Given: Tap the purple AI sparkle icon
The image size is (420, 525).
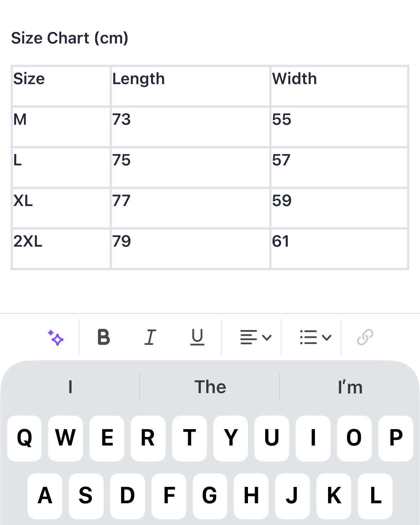Looking at the screenshot, I should click(56, 337).
